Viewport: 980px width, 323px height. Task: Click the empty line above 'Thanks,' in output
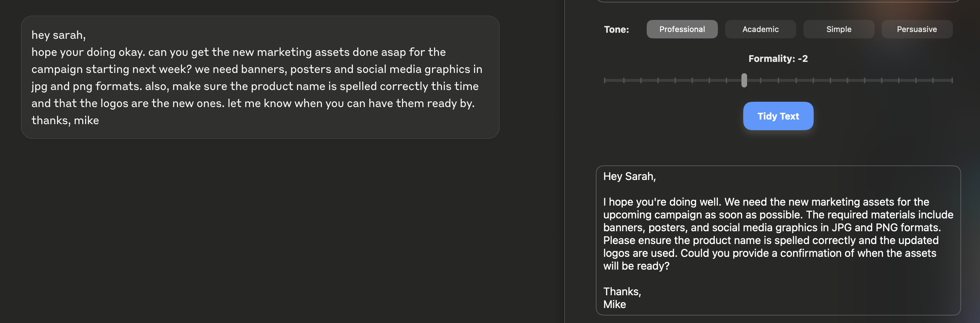click(x=778, y=279)
